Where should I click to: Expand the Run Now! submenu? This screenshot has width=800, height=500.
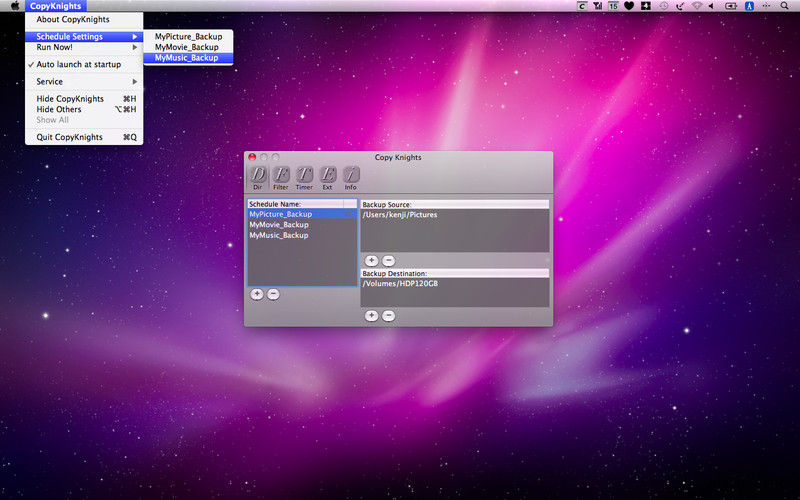84,47
